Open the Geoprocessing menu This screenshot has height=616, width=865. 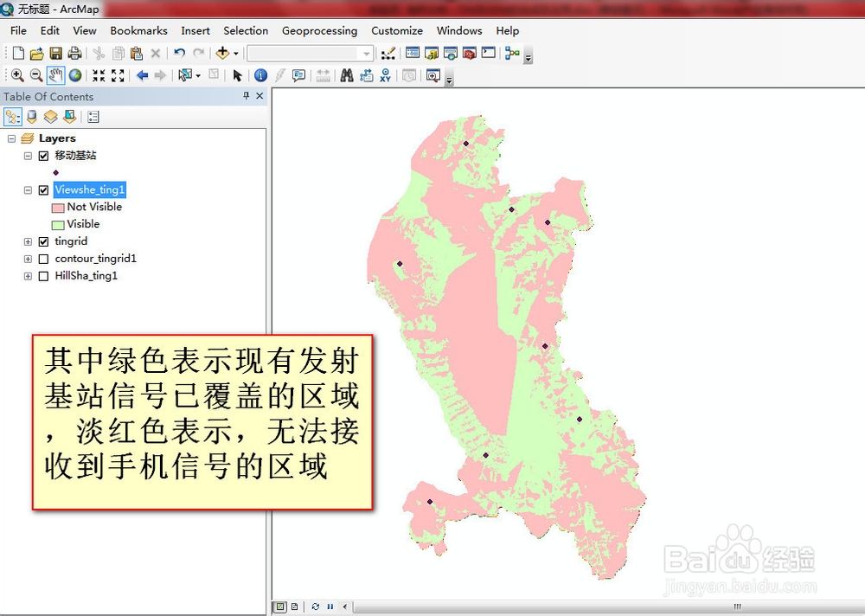pyautogui.click(x=319, y=31)
